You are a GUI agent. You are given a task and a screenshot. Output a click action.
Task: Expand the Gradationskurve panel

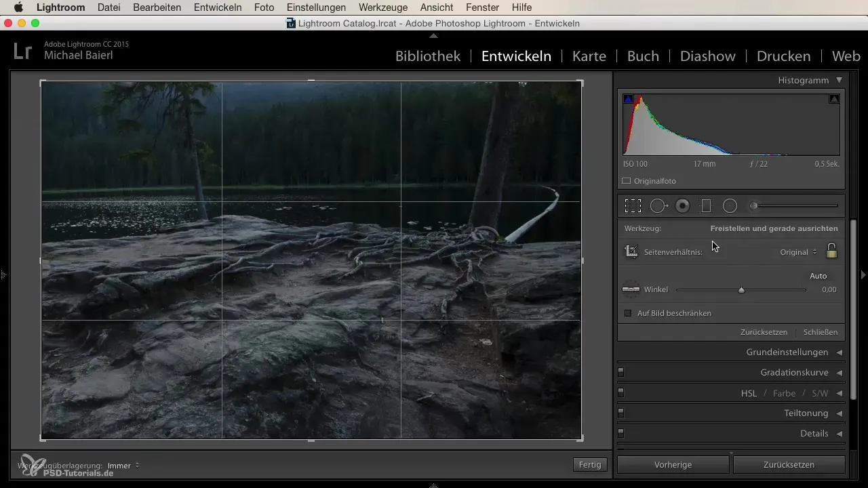click(839, 373)
